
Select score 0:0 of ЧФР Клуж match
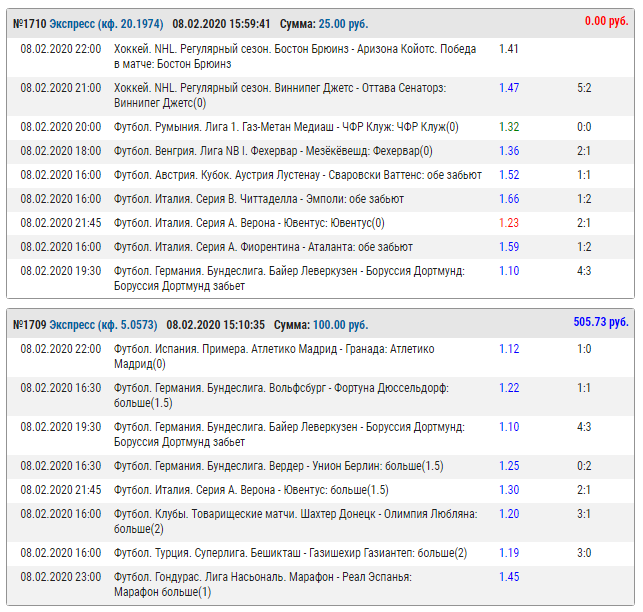(x=584, y=127)
